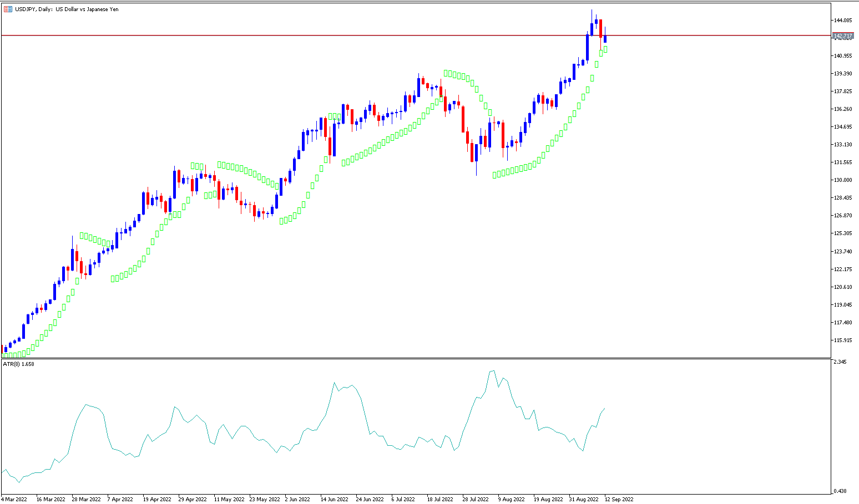Click the 140.955 price axis label

tap(843, 56)
